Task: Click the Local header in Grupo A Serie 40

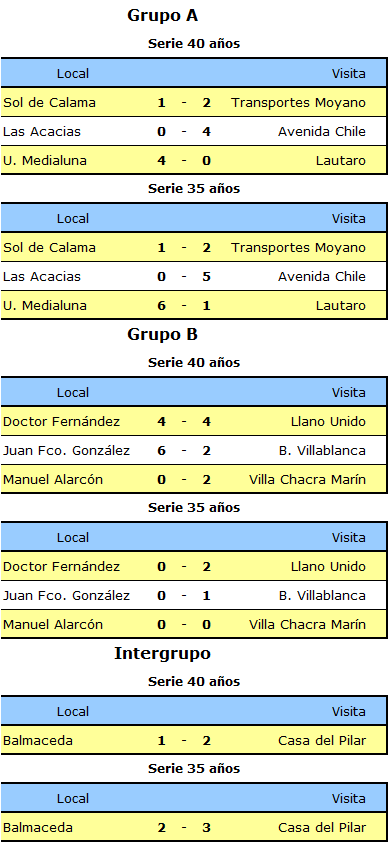Action: click(x=73, y=74)
